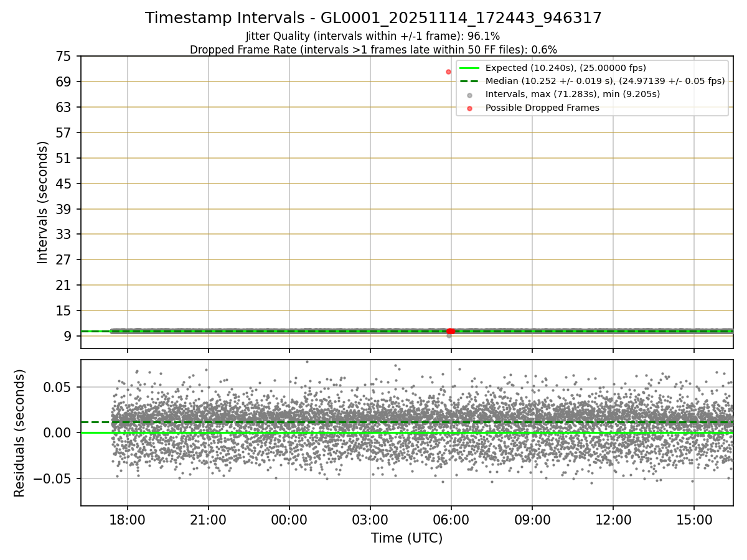Click the 0.05 tick label on residuals axis
This screenshot has height=560, width=747.
61,387
